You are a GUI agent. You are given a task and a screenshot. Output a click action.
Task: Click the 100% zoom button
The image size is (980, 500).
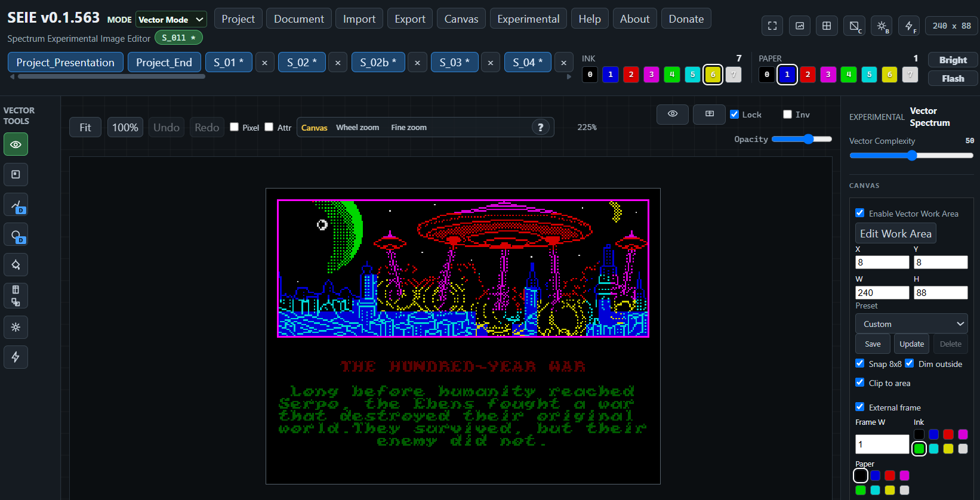click(125, 127)
